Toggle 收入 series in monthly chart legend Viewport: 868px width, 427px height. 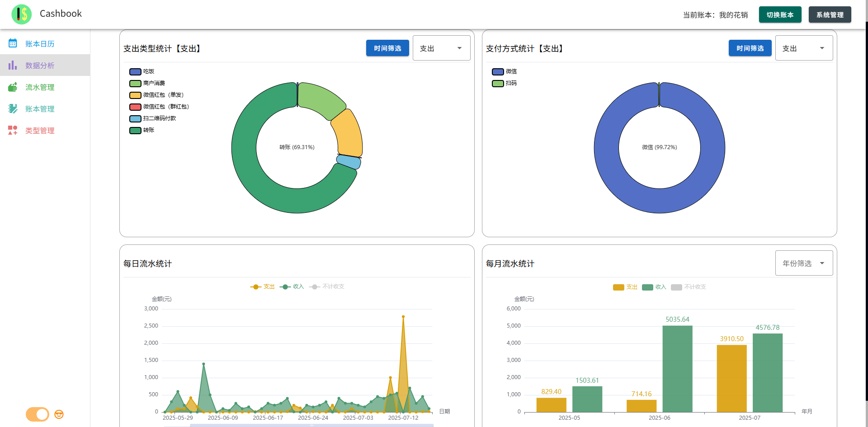tap(654, 287)
